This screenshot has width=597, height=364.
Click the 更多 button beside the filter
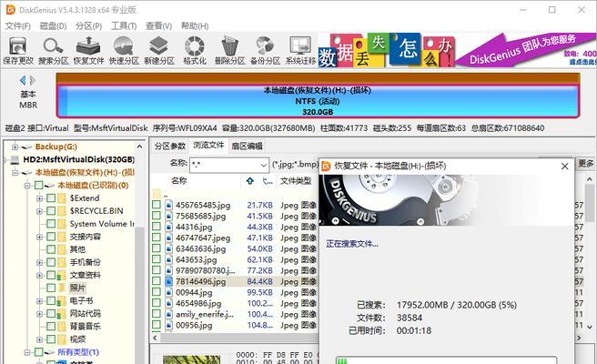coord(585,164)
